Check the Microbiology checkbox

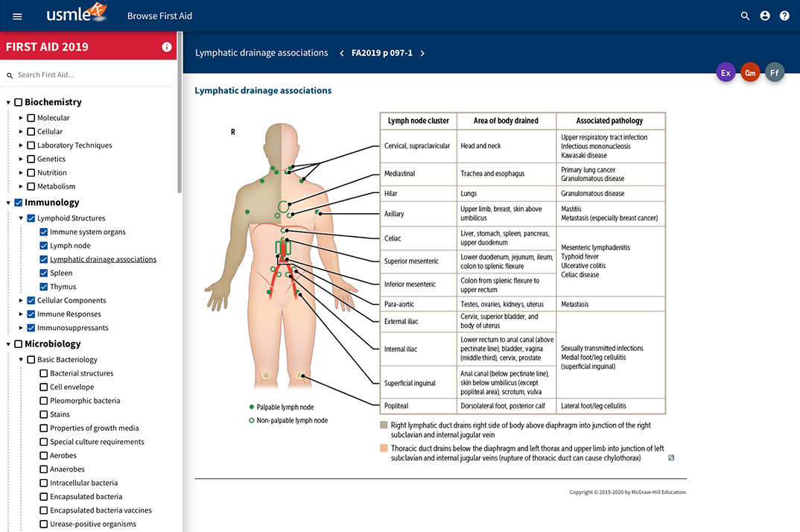[19, 344]
